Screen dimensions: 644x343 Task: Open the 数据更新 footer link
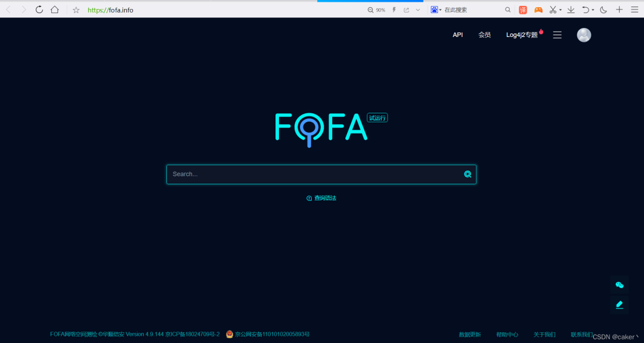[470, 335]
